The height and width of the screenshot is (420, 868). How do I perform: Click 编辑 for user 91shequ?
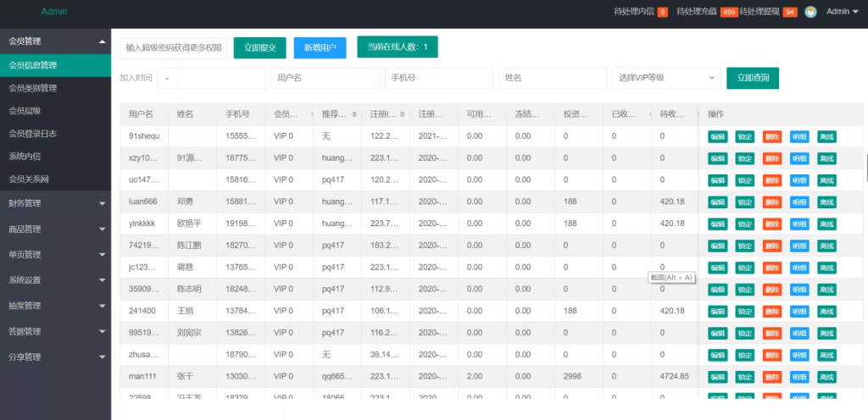(x=717, y=137)
